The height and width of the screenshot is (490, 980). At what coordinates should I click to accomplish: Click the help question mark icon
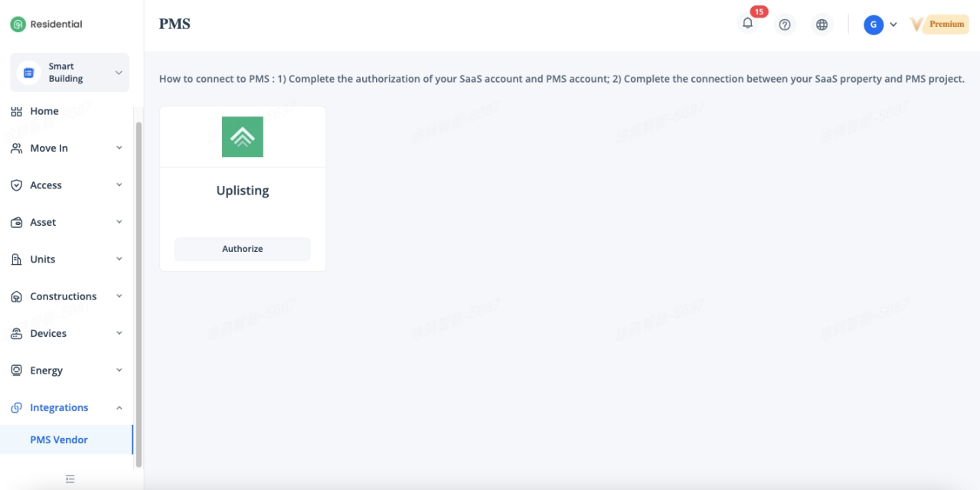tap(784, 24)
